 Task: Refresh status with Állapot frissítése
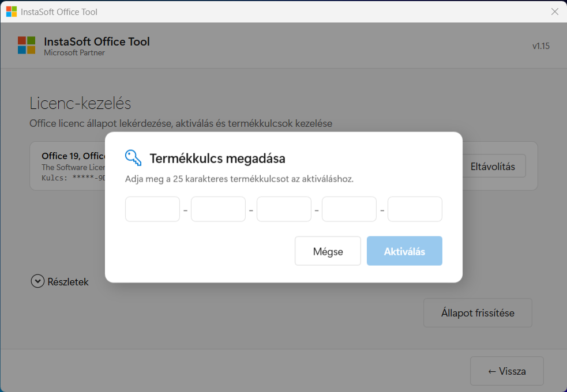(x=478, y=313)
